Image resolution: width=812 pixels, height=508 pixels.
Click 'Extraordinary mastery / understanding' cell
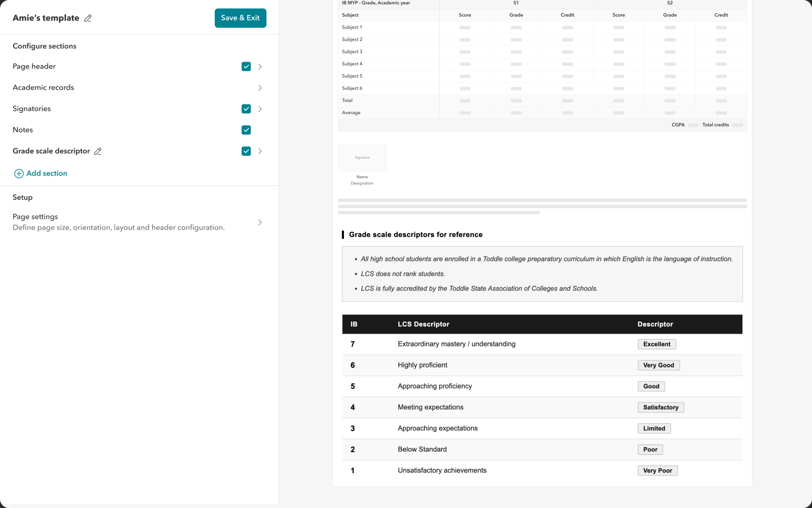[x=456, y=344]
